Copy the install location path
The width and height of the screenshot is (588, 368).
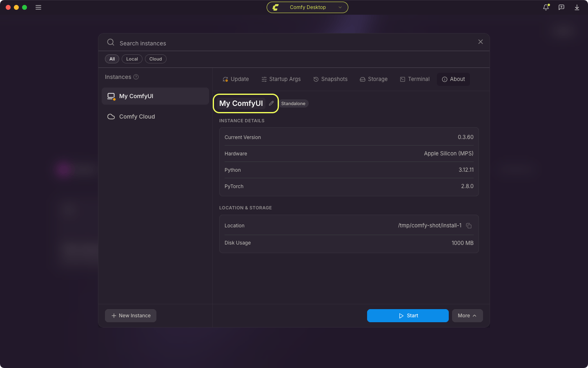pyautogui.click(x=469, y=226)
